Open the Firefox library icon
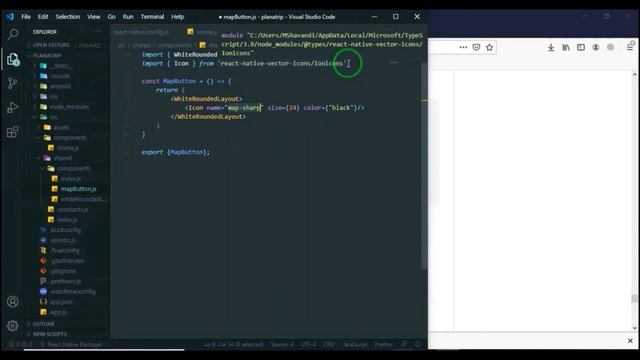Viewport: 640px width, 360px height. point(566,47)
